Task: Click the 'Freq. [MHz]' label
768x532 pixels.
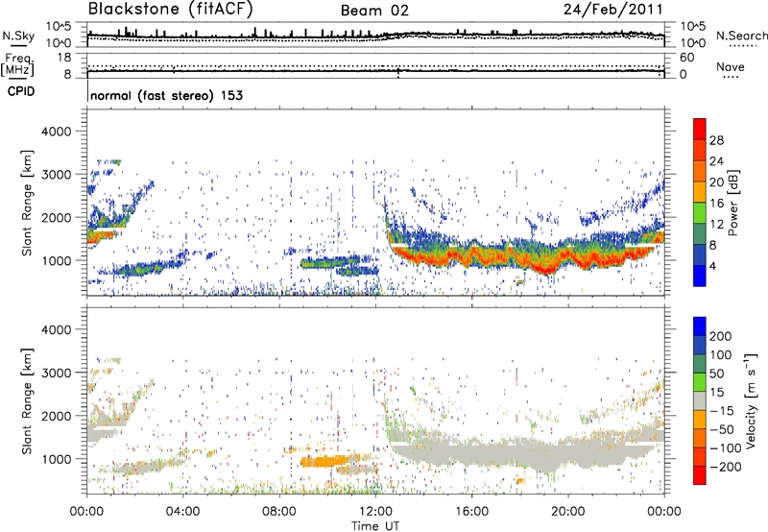Action: click(x=17, y=65)
